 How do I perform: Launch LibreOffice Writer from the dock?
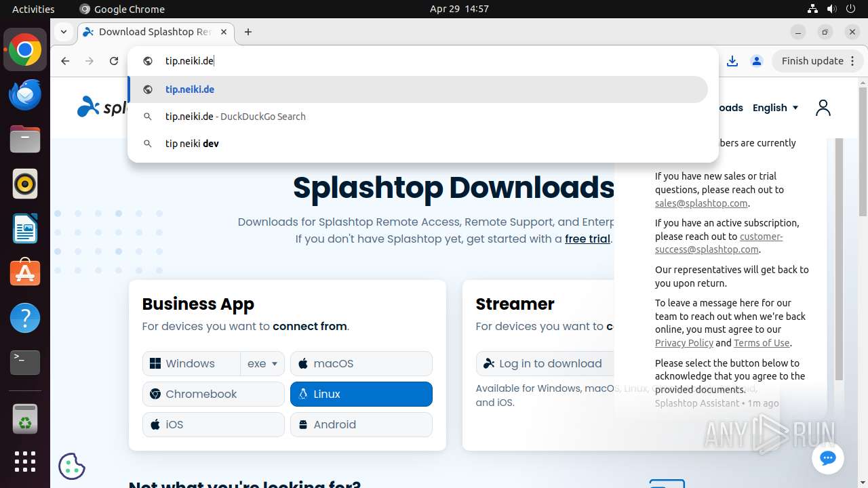click(x=25, y=228)
